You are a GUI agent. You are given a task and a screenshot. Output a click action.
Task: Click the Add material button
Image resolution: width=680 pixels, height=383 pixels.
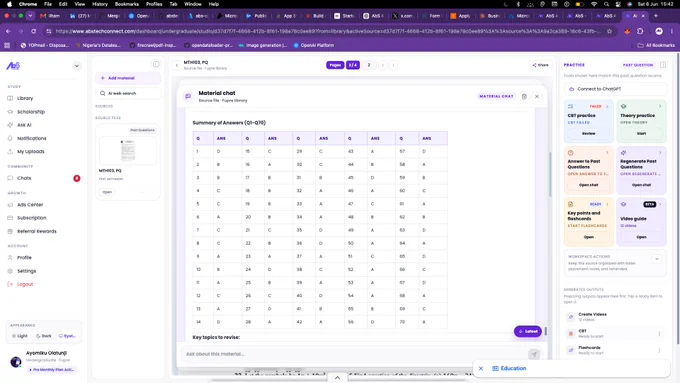[x=128, y=78]
